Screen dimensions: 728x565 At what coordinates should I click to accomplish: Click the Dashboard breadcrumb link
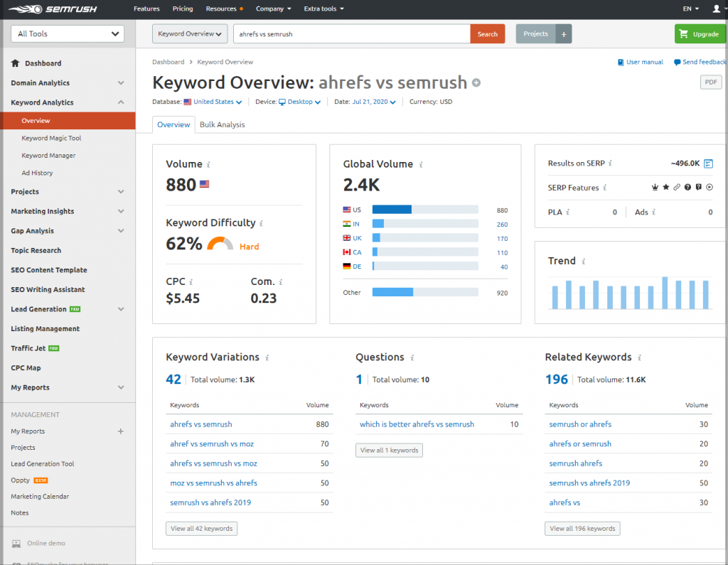(168, 63)
